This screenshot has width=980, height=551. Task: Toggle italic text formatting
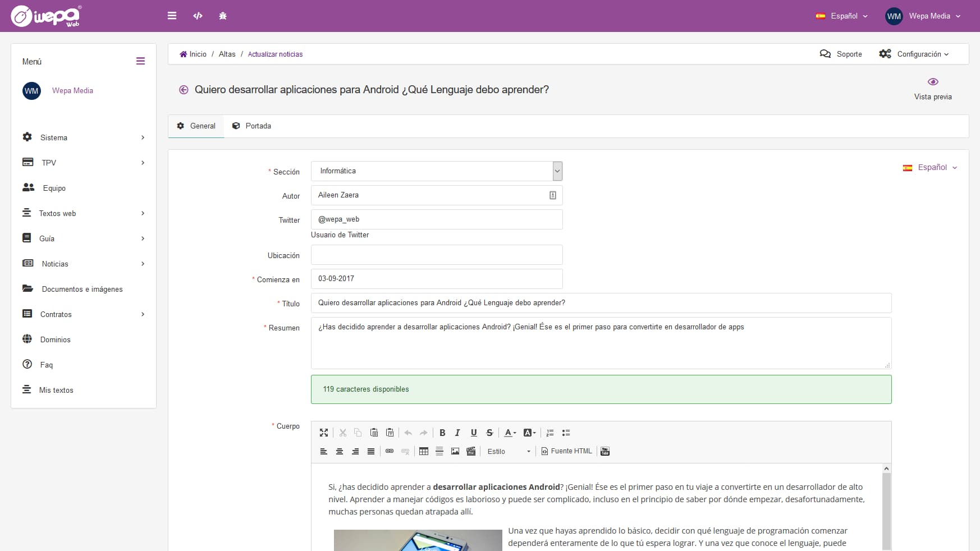457,433
